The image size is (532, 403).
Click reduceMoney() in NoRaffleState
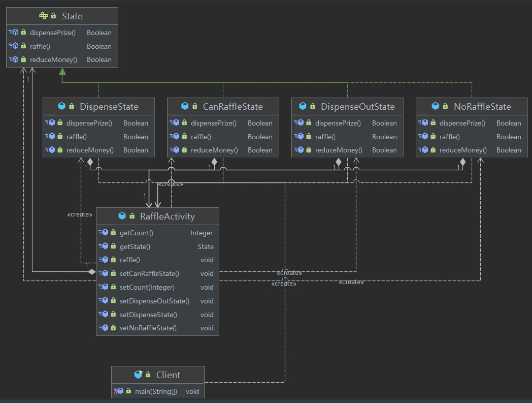[x=463, y=150]
